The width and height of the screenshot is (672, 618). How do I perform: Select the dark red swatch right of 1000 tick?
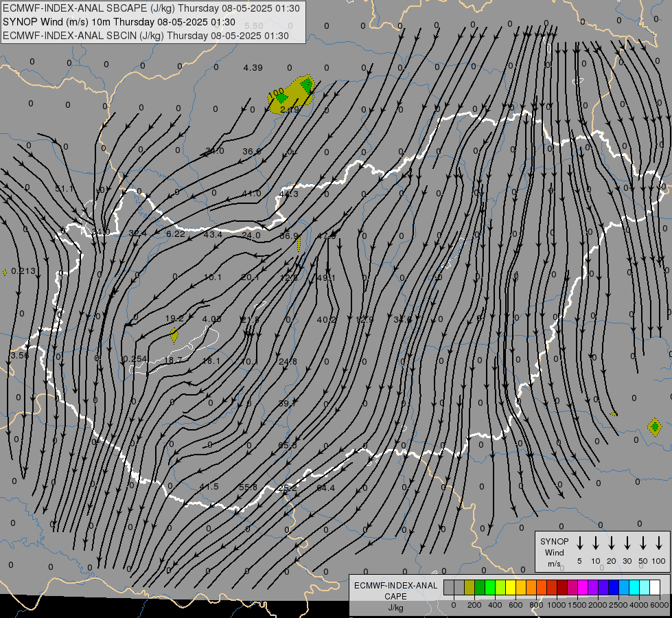tap(562, 587)
